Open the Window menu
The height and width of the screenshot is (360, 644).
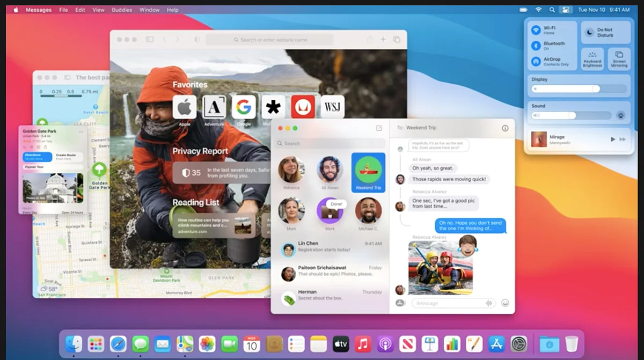tap(149, 10)
